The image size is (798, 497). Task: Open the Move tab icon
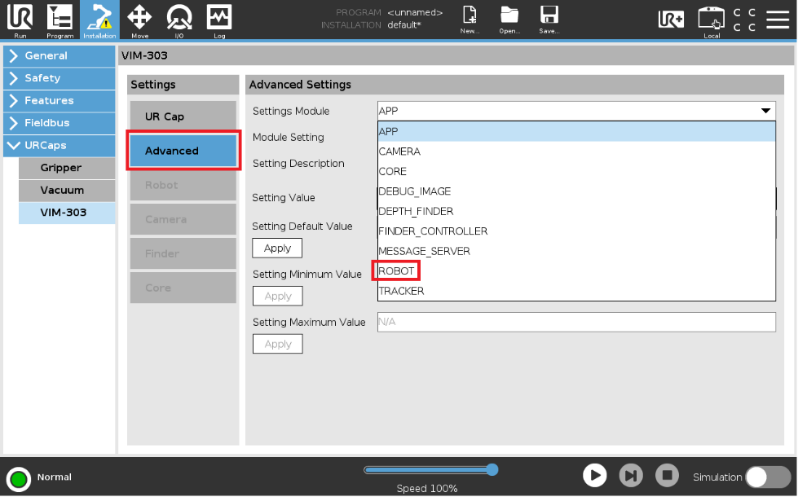click(x=139, y=20)
